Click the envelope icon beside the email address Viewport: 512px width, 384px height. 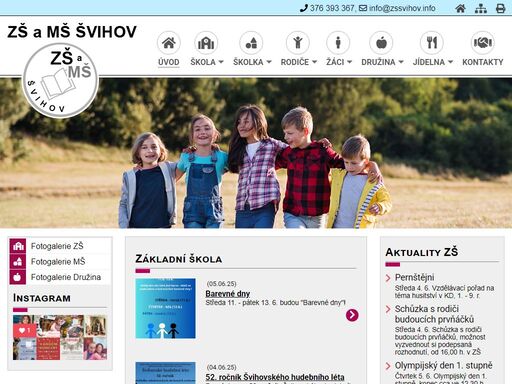(x=363, y=8)
